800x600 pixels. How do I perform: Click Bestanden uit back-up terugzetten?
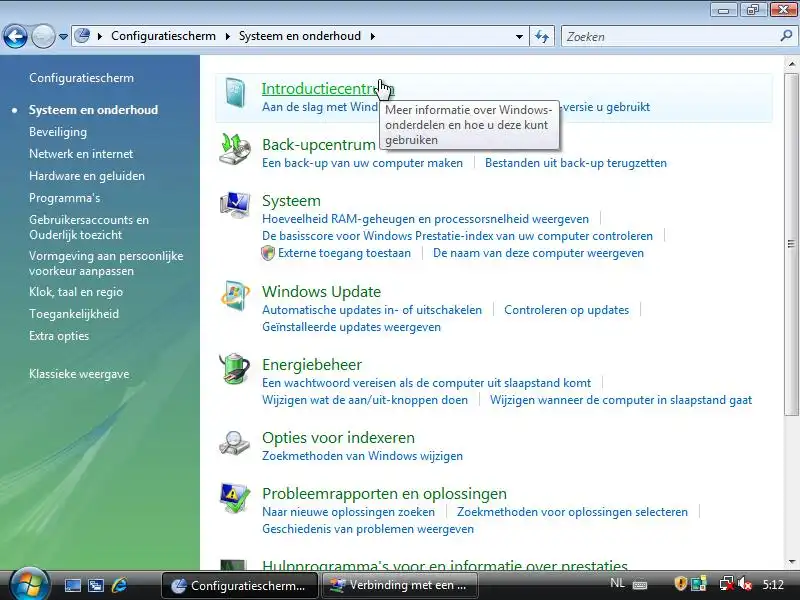click(576, 163)
